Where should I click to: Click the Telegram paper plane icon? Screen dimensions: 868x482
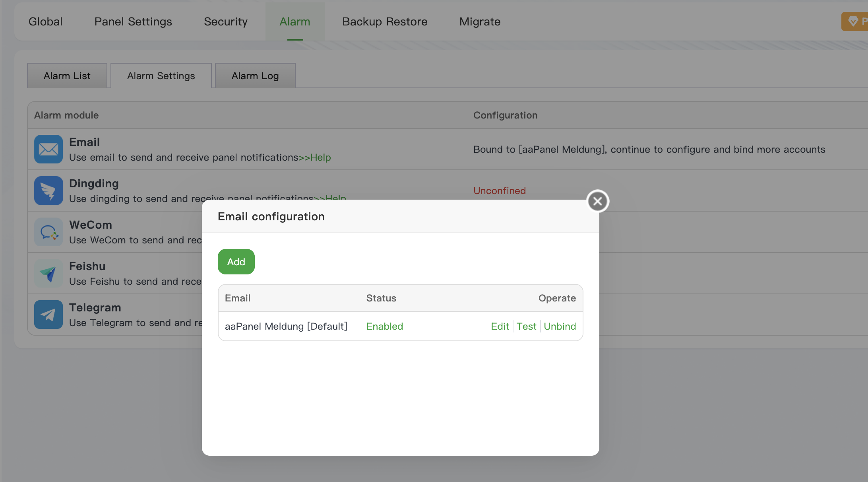(48, 315)
